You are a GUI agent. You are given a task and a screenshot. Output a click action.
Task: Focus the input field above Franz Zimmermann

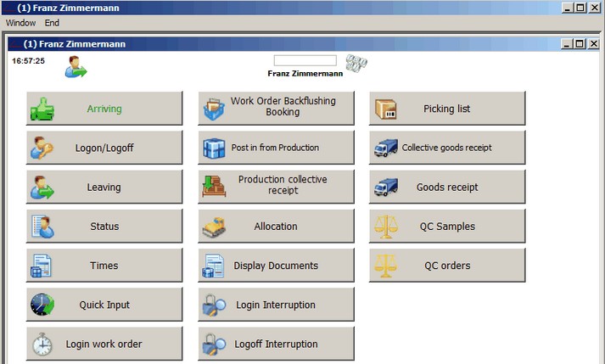tap(305, 60)
